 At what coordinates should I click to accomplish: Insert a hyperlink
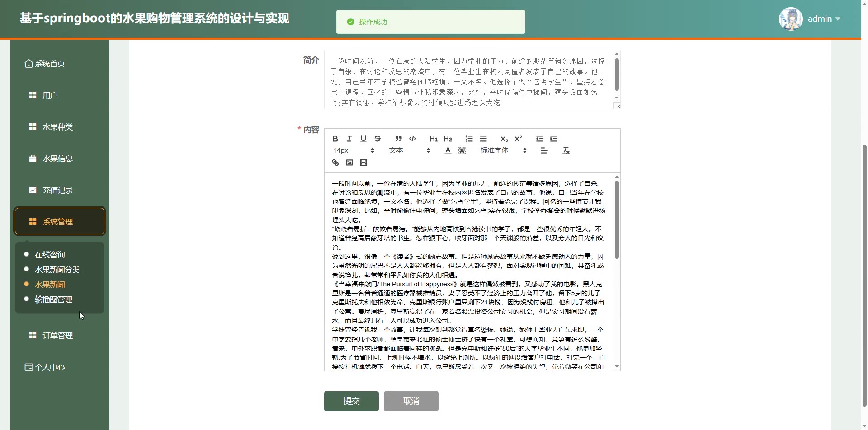[x=335, y=163]
